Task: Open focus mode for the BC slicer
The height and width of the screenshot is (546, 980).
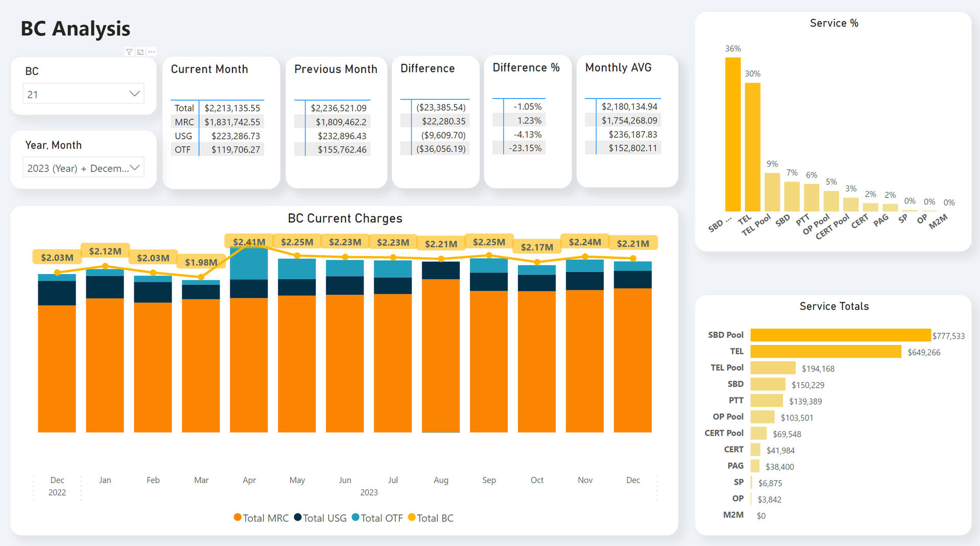Action: [140, 52]
